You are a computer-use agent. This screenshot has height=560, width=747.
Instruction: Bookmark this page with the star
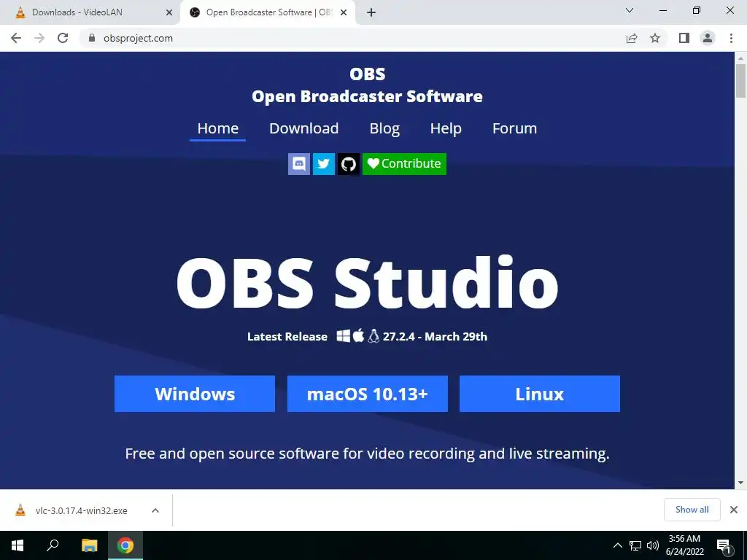655,38
